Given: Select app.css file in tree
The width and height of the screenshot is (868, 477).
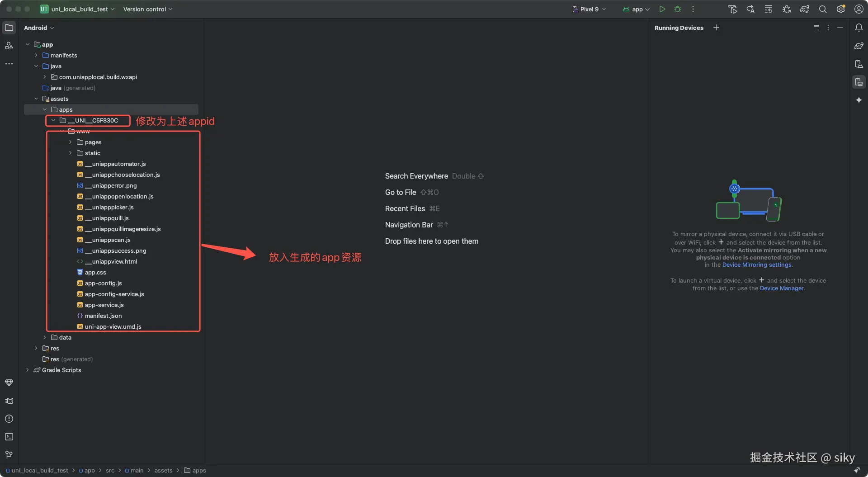Looking at the screenshot, I should (91, 272).
